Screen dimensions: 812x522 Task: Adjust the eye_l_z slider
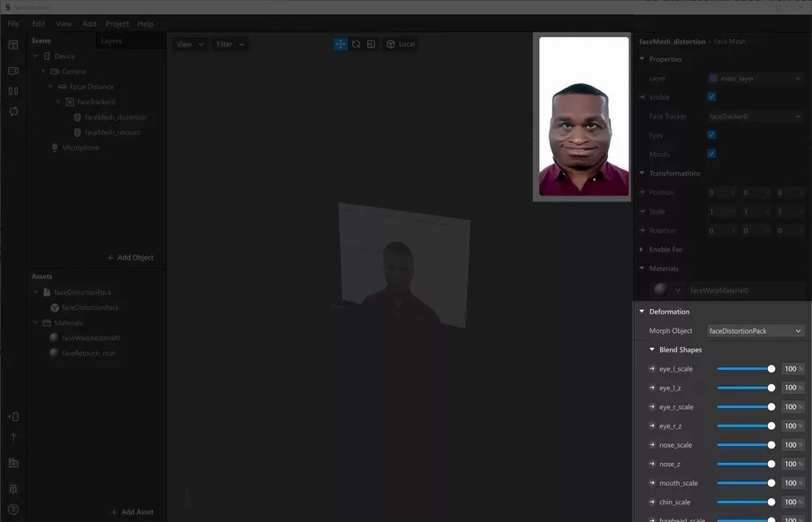click(746, 388)
